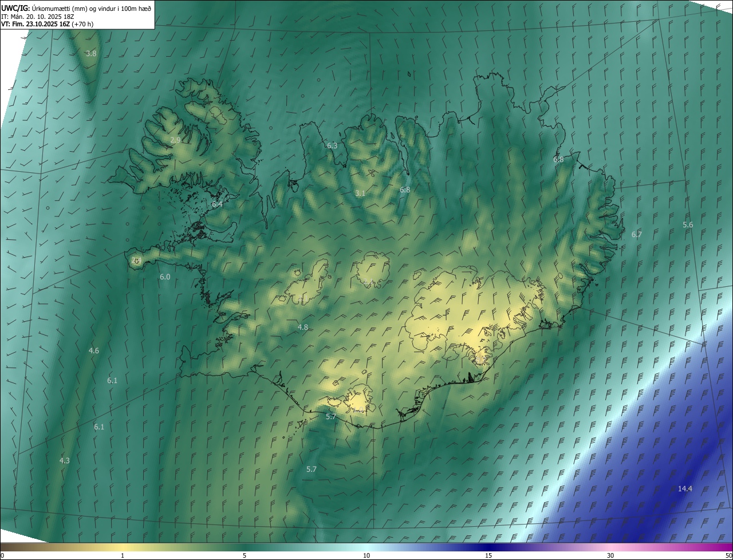
Task: Click the 3.1 value label
Action: tap(360, 194)
